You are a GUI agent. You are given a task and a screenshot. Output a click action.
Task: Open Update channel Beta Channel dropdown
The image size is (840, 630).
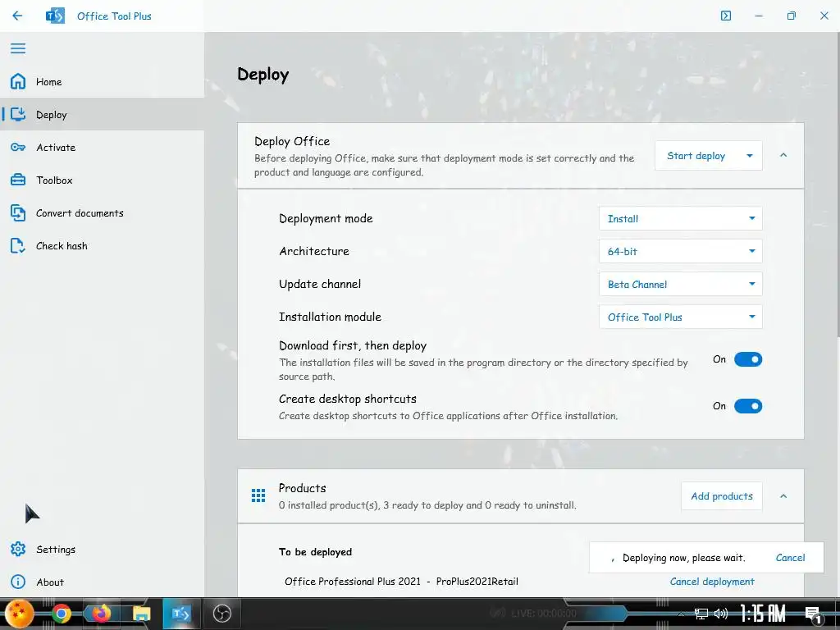click(x=680, y=284)
